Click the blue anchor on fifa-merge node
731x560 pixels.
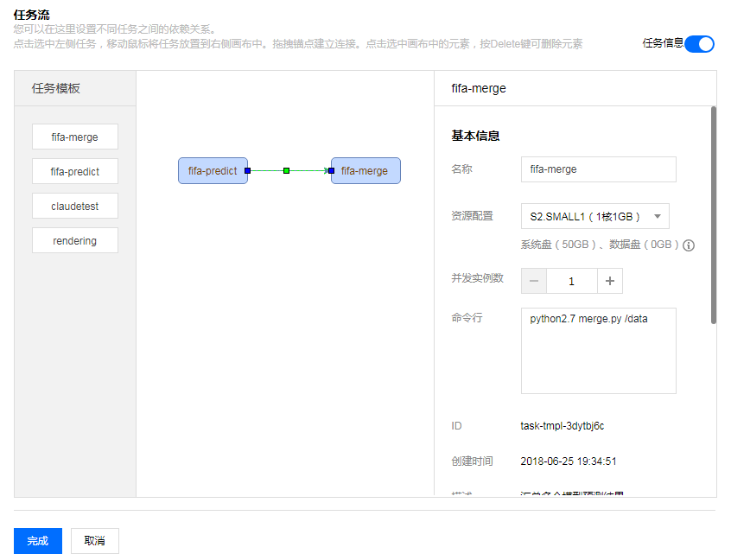point(332,170)
